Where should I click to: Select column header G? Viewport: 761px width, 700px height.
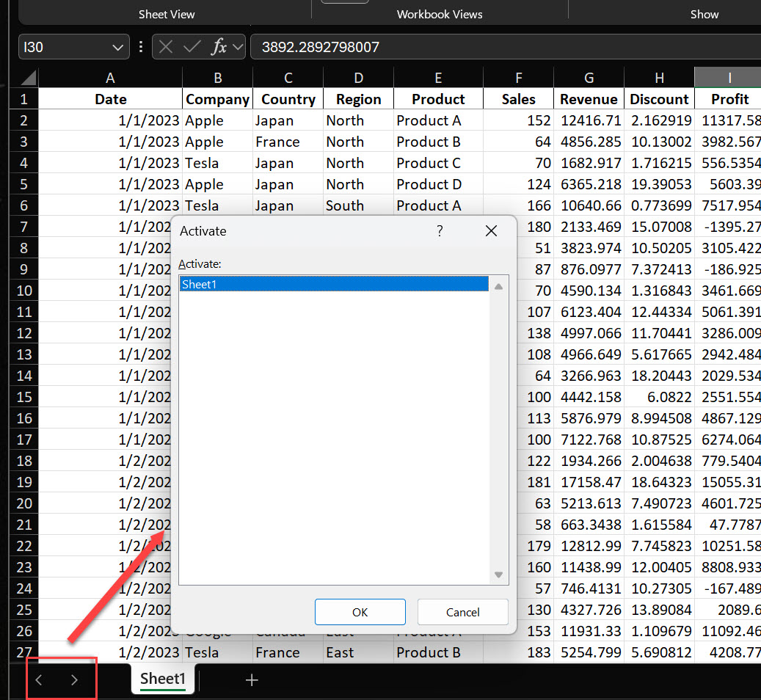(589, 77)
